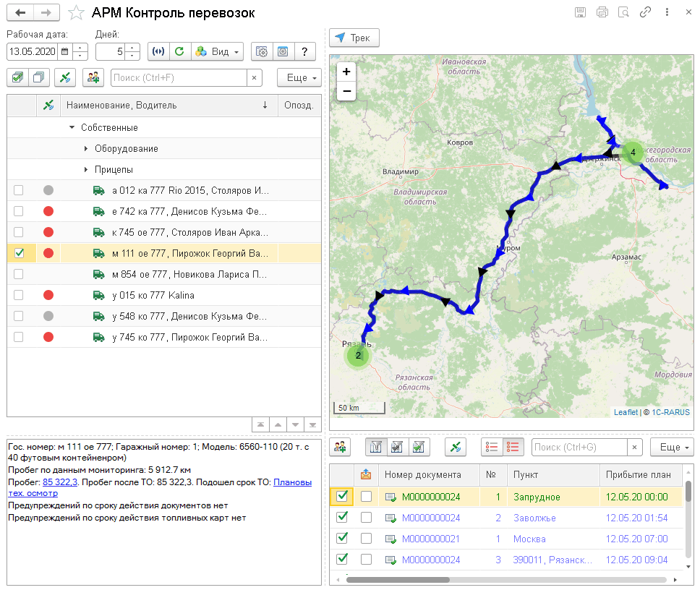Increase the Дней value with up arrow

pyautogui.click(x=132, y=48)
